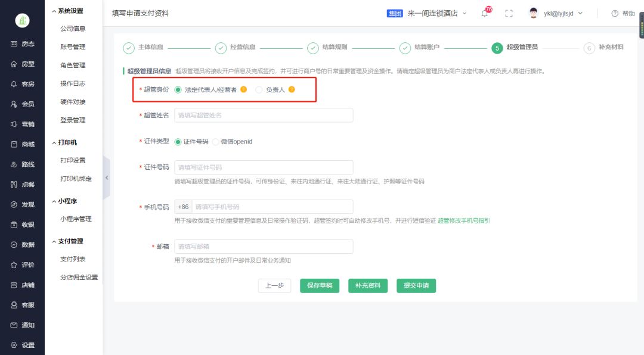
Task: Select the 营销 sidebar icon
Action: click(21, 124)
